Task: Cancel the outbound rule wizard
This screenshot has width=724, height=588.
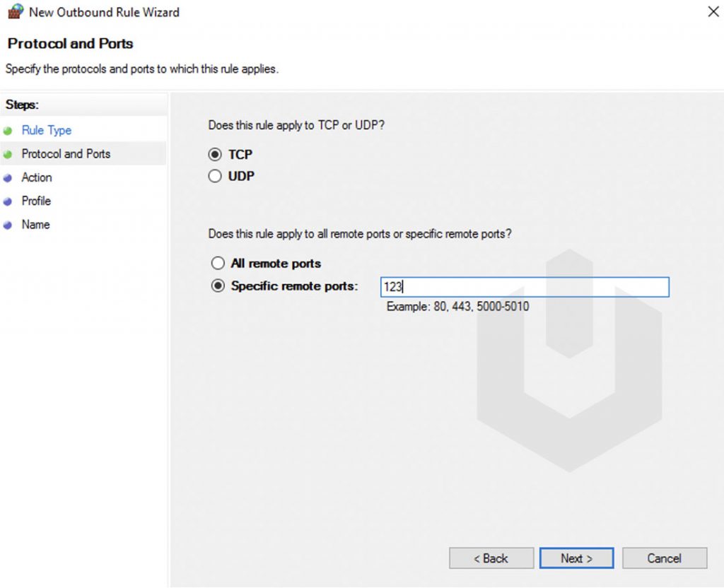Action: 664,558
